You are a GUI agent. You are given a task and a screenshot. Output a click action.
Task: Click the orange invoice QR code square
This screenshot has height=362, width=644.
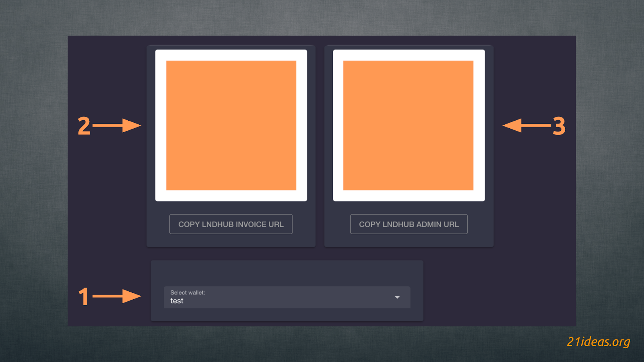(231, 125)
